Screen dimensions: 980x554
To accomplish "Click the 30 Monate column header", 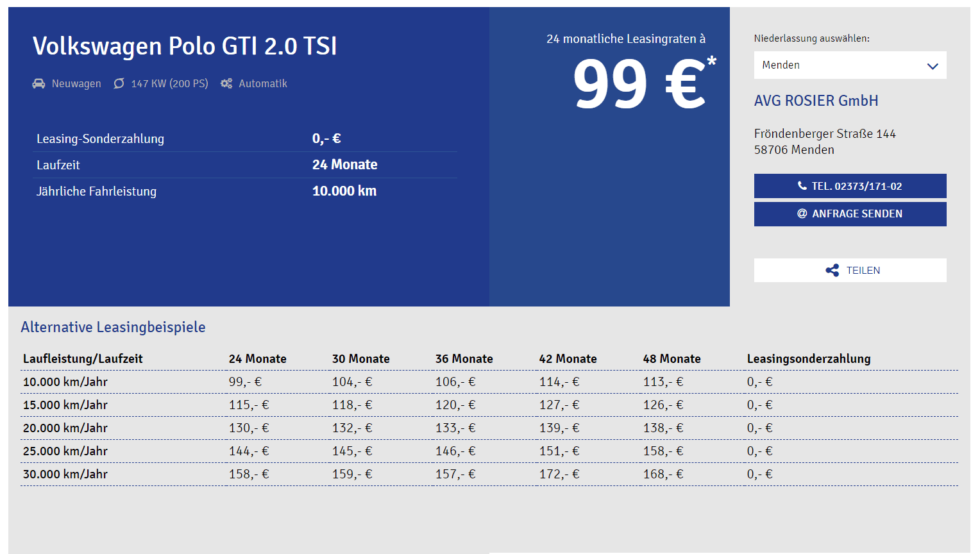I will (x=361, y=359).
